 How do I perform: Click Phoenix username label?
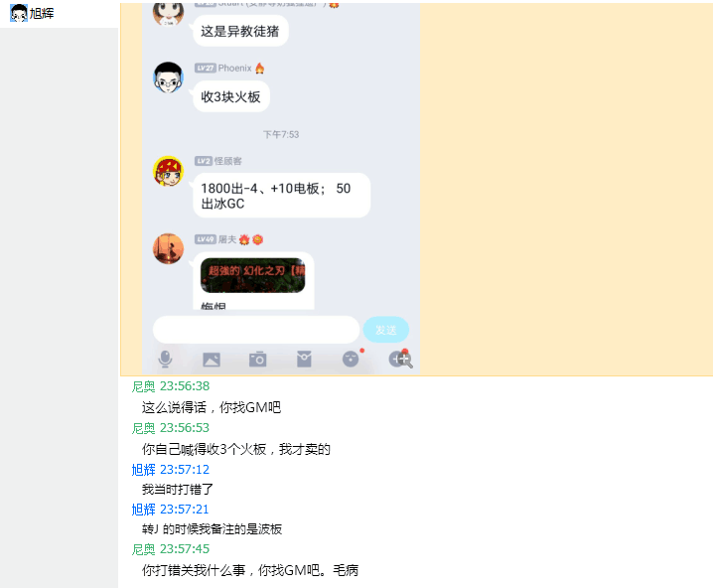(234, 69)
